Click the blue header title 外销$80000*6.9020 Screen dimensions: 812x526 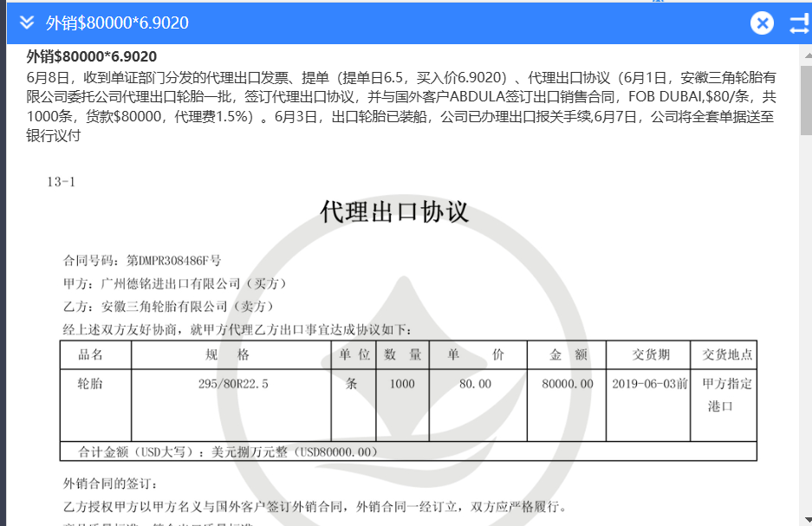point(117,23)
